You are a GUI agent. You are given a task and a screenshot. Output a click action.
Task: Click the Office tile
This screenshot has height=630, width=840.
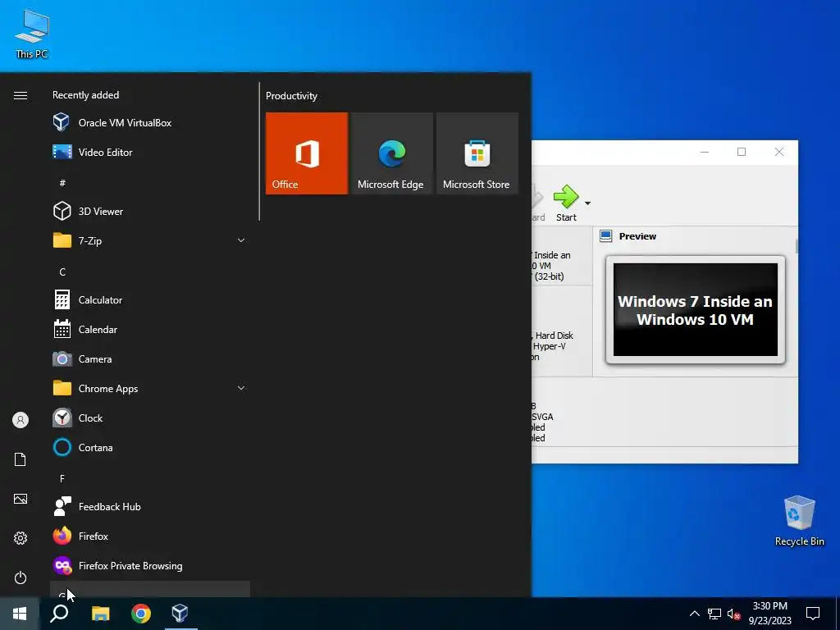tap(307, 153)
